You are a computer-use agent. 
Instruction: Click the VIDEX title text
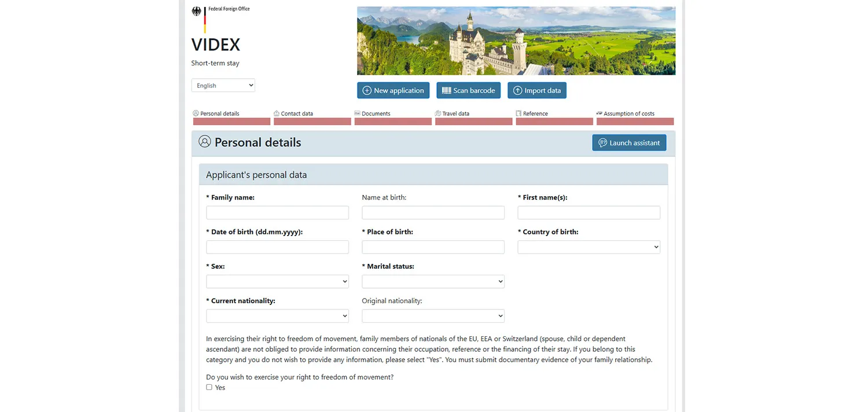[216, 45]
